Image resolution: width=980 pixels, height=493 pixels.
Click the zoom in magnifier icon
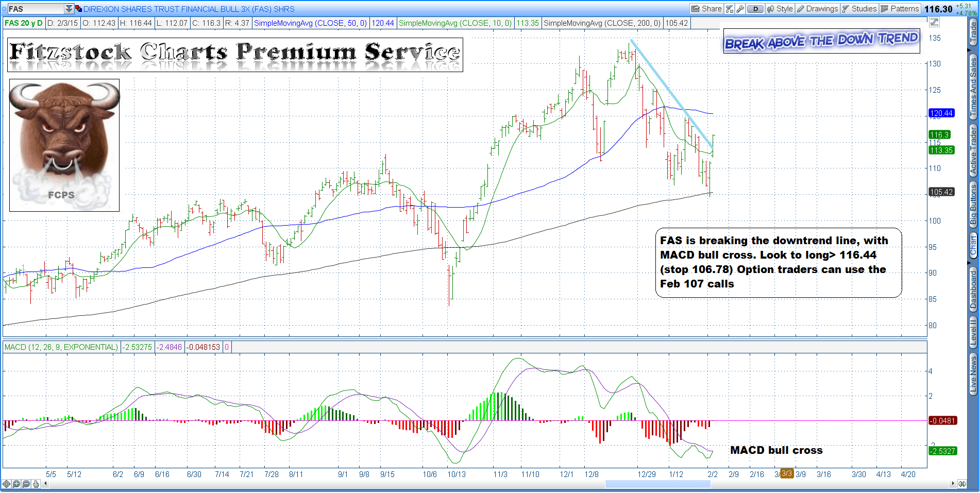16,484
